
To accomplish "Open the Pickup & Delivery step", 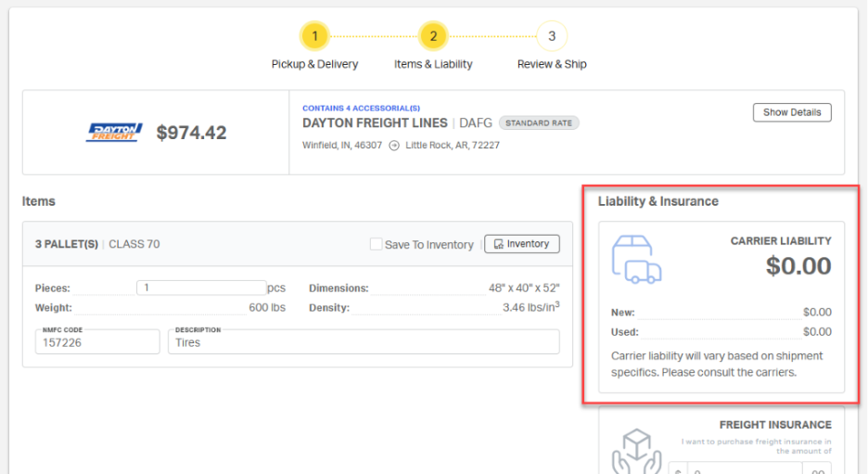I will point(314,64).
